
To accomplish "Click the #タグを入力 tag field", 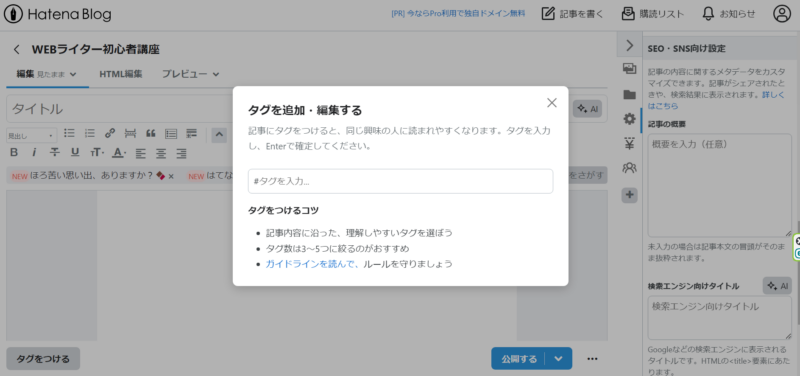I will (401, 181).
